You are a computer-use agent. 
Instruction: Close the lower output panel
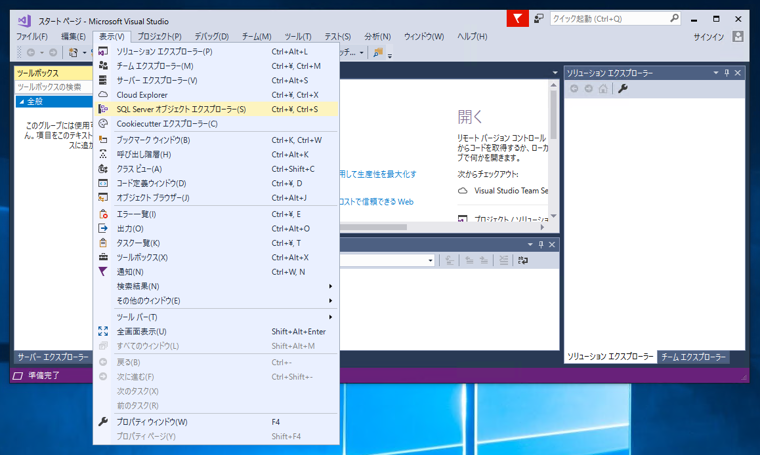[x=552, y=245]
